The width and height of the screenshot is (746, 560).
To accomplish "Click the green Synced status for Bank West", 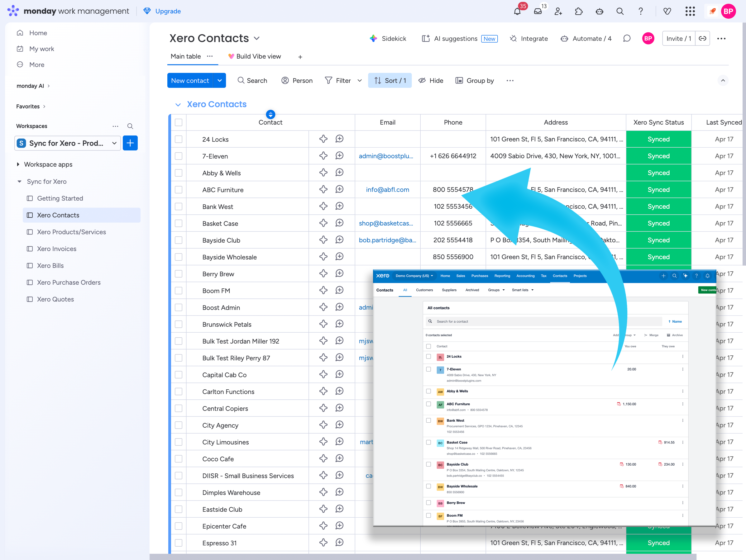I will point(658,206).
